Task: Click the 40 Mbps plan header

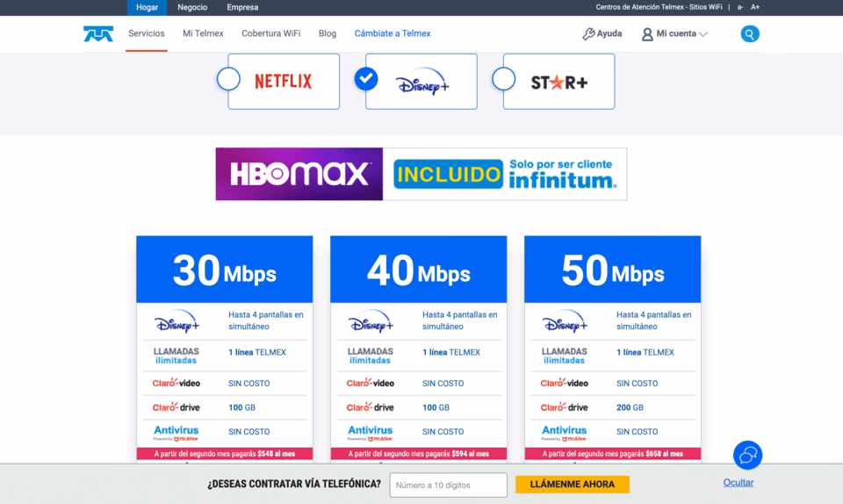Action: coord(418,270)
